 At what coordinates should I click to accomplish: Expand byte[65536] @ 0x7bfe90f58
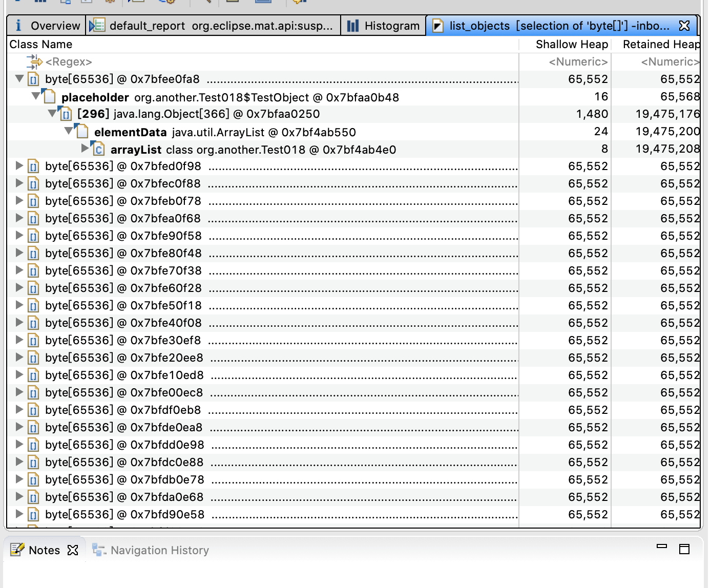(x=19, y=235)
